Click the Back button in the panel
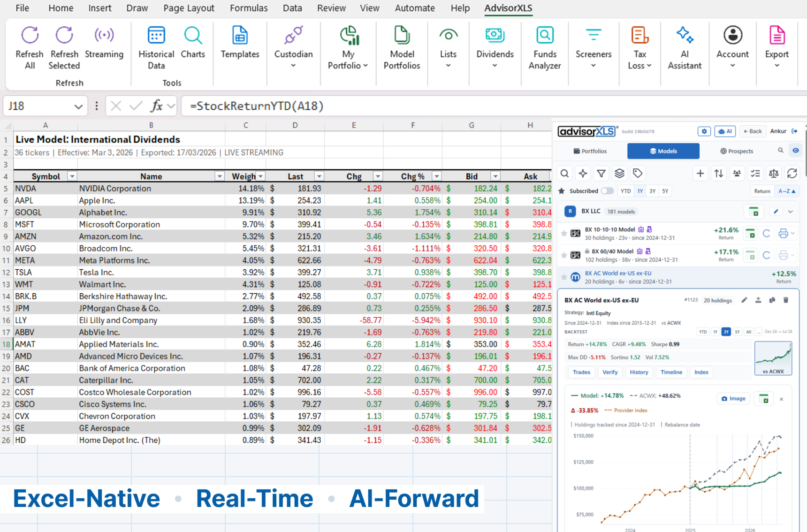The height and width of the screenshot is (532, 807). tap(752, 131)
